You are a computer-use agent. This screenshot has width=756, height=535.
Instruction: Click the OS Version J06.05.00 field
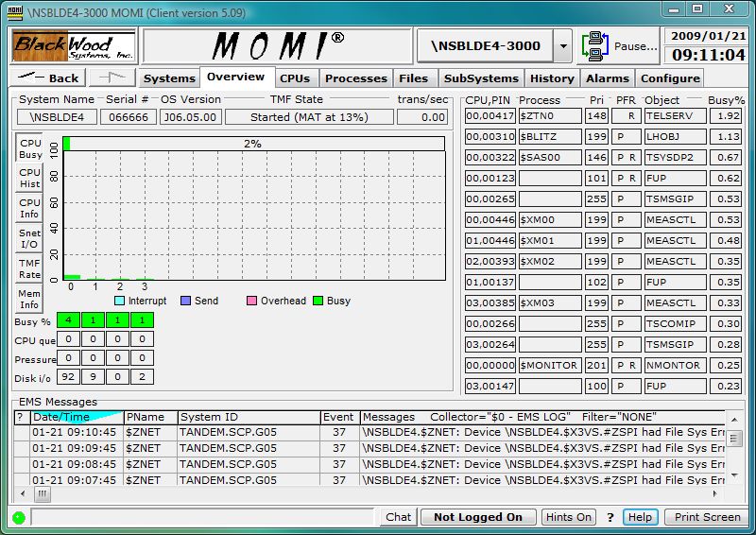[x=191, y=117]
